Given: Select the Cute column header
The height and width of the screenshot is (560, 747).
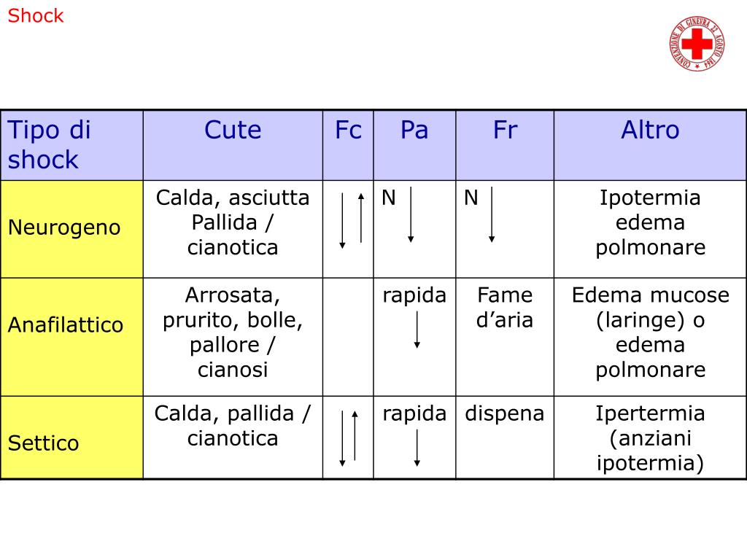Looking at the screenshot, I should (233, 145).
